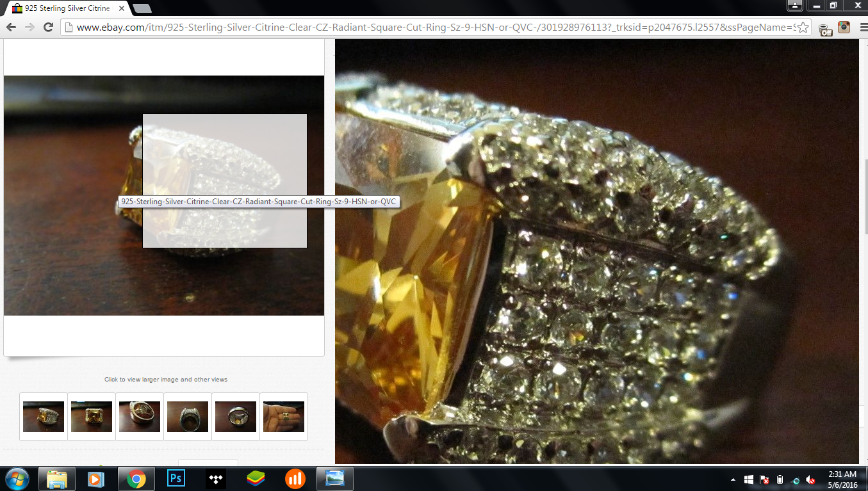Show hidden icons with the tray arrow
This screenshot has width=868, height=491.
[733, 479]
